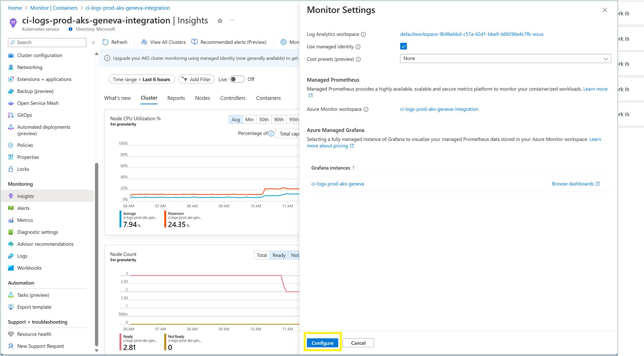Image resolution: width=644 pixels, height=356 pixels.
Task: Open the defaultworkspace Log Analytics link
Action: coord(472,34)
